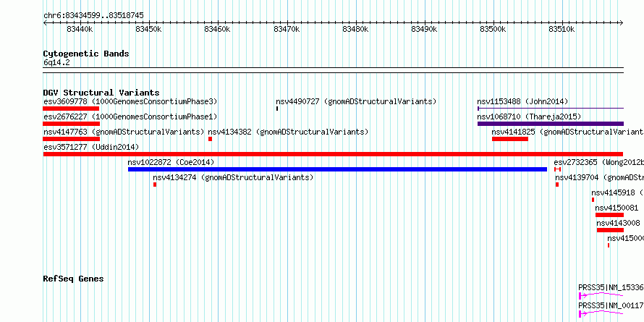Open the nsv4147763 gnomAD variant label
This screenshot has height=322, width=644.
[x=124, y=132]
